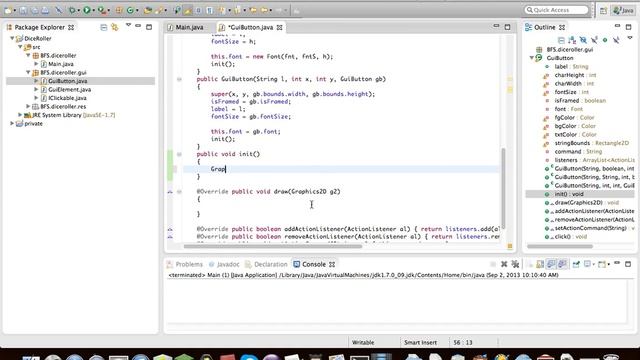Toggle Mark Occurrences in the main toolbar

(188, 10)
